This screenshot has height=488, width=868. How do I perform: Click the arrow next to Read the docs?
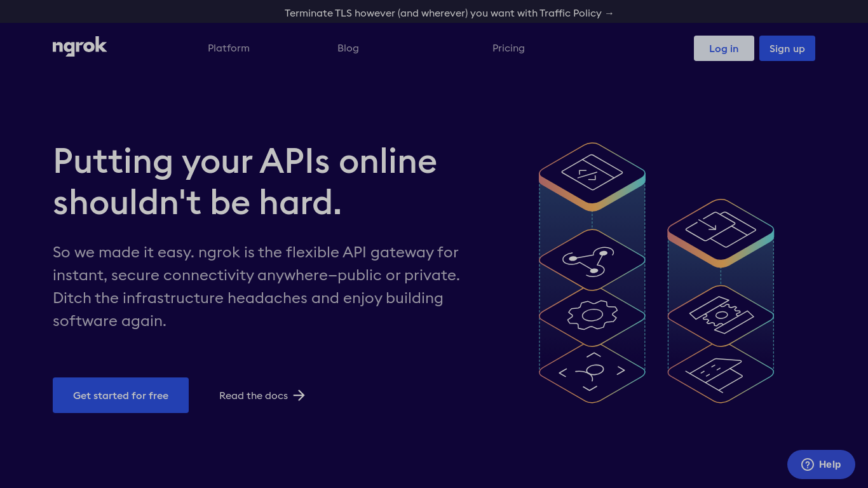click(x=299, y=395)
